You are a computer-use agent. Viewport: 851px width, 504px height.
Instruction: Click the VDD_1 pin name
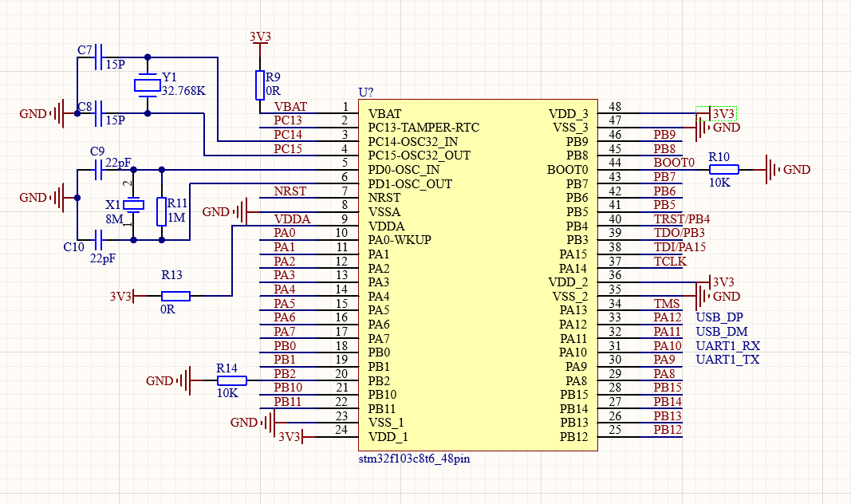388,436
